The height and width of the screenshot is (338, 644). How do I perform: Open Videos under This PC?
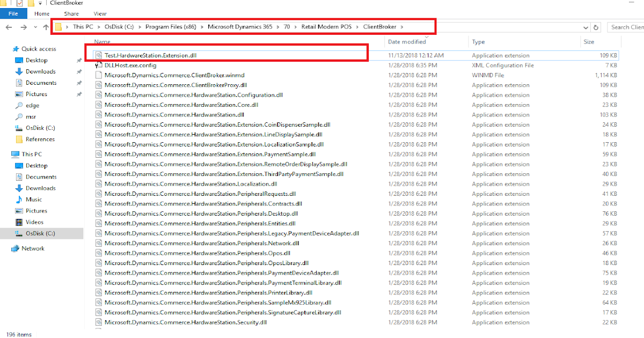[34, 222]
